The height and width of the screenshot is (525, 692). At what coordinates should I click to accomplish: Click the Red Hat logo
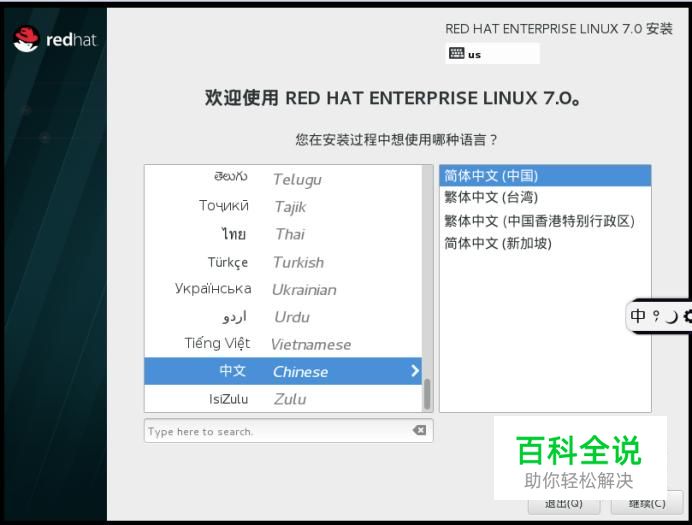tap(54, 39)
